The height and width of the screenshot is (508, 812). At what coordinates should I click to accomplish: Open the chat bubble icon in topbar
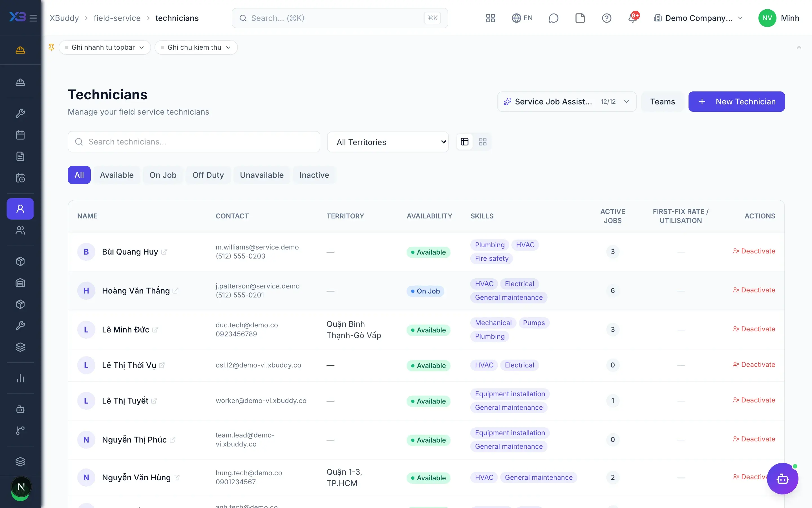553,18
